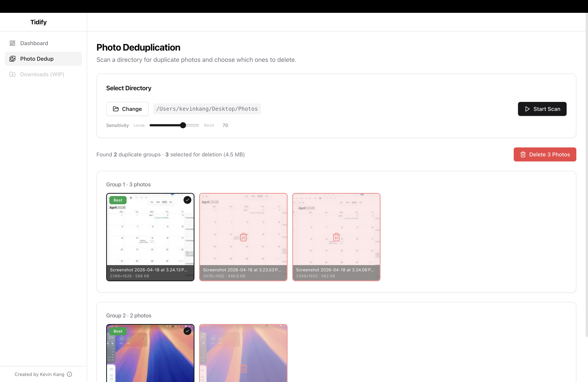Select Screenshot 3.23.53 thumbnail

pos(243,237)
